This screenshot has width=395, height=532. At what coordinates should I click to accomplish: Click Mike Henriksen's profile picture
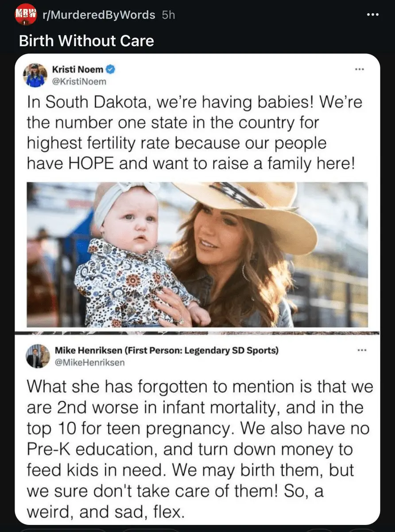click(38, 356)
